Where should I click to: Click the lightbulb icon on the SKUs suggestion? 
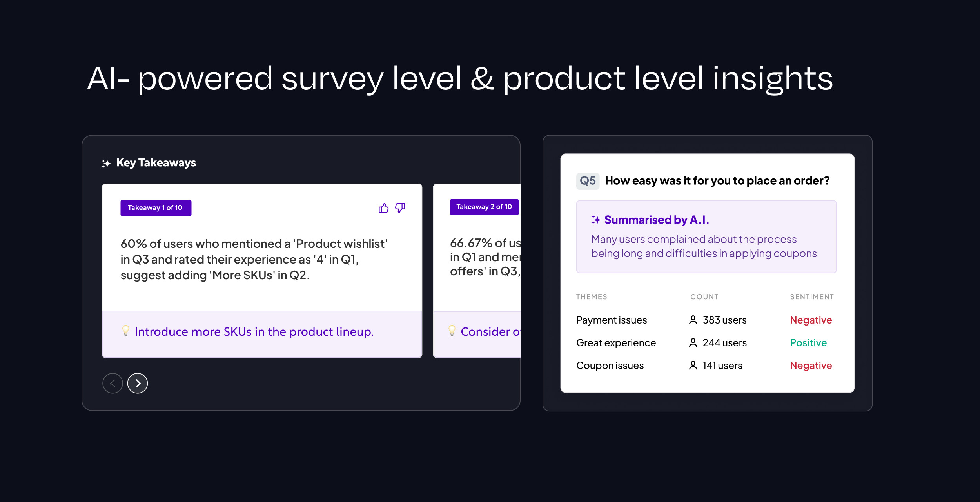125,331
